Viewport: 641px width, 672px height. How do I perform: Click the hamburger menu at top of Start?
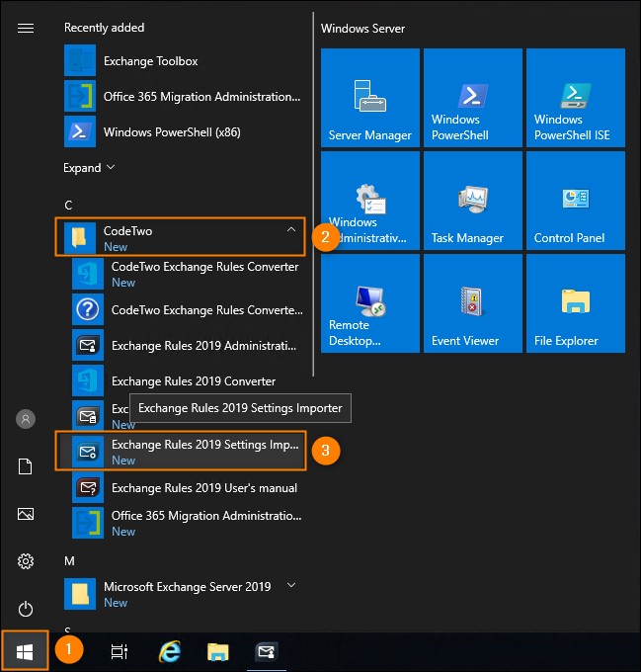click(x=26, y=29)
